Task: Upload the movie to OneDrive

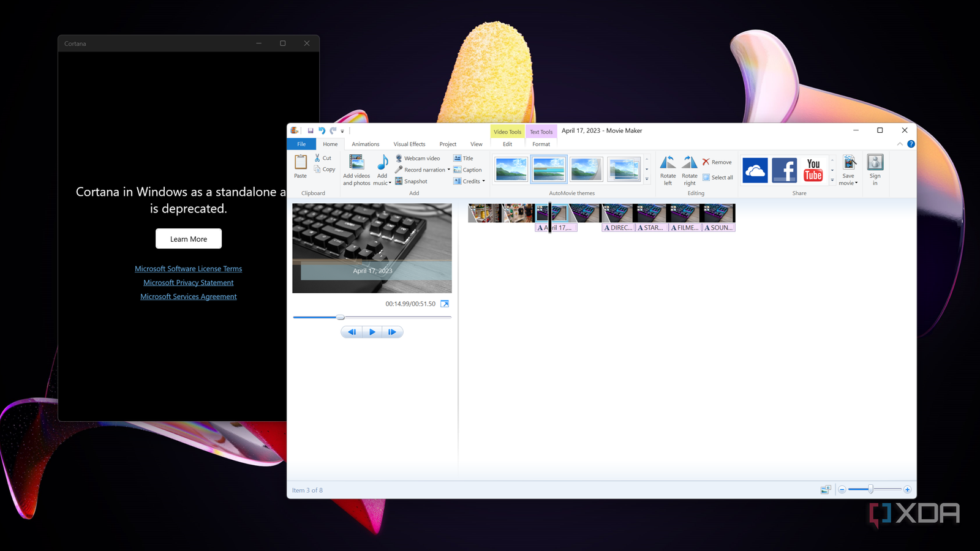Action: [755, 170]
